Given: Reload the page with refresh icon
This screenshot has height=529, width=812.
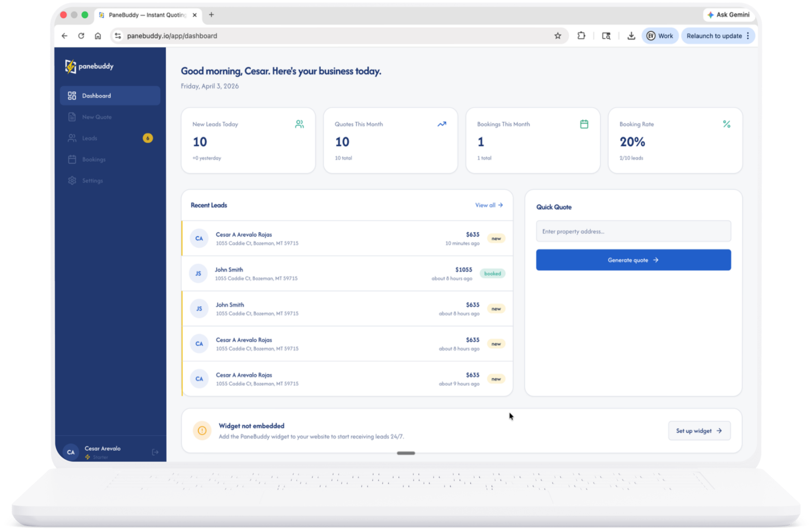Looking at the screenshot, I should (81, 36).
